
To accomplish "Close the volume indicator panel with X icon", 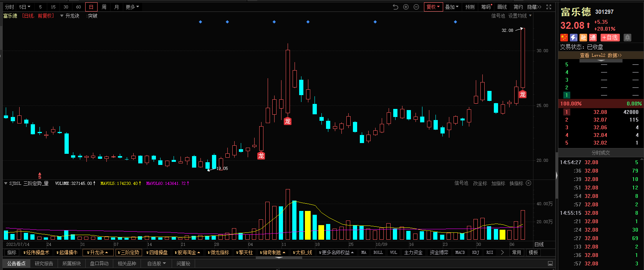I will [528, 183].
